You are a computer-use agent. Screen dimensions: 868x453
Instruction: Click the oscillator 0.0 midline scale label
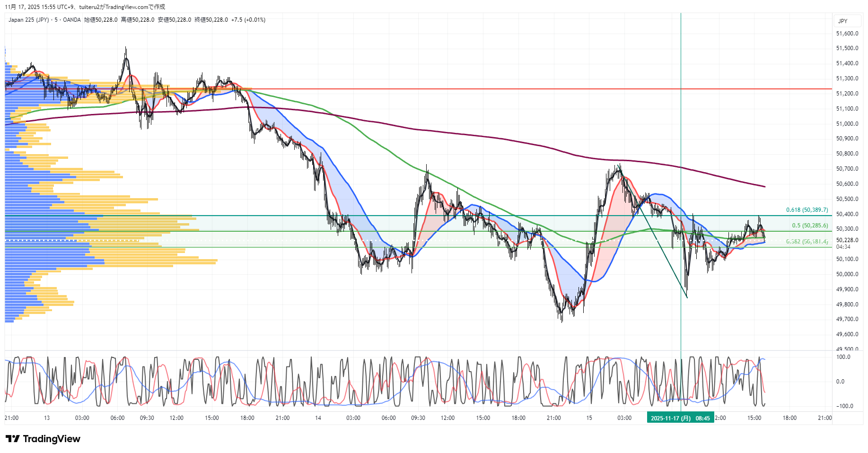click(840, 382)
